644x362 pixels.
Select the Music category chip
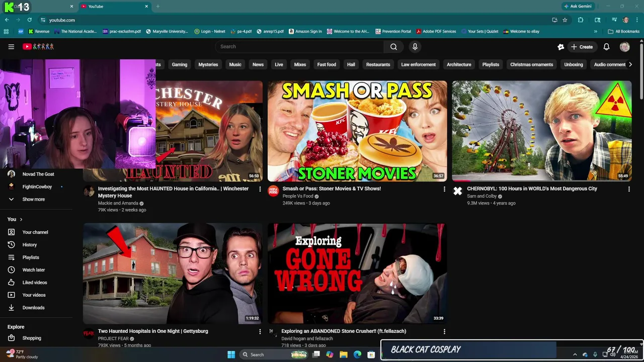click(235, 64)
